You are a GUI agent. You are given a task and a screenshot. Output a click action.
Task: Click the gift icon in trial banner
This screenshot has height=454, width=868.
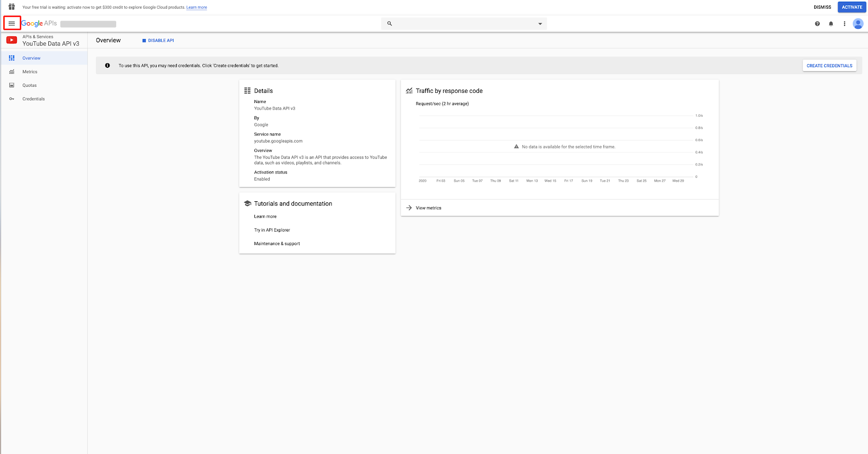click(x=11, y=7)
